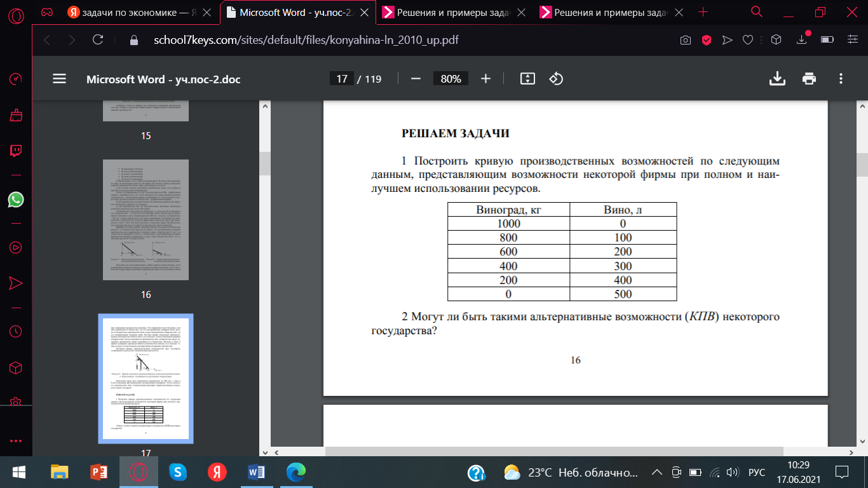Image resolution: width=868 pixels, height=488 pixels.
Task: Toggle the thumbnail sidebar menu
Action: click(x=59, y=78)
